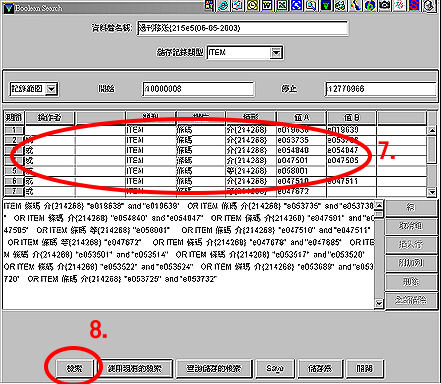Click the 值 B column header

(x=352, y=118)
